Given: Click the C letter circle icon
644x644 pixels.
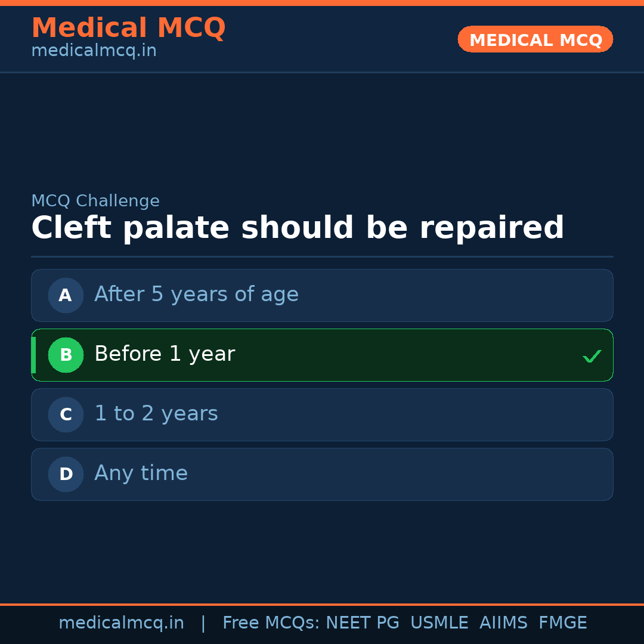Looking at the screenshot, I should pyautogui.click(x=66, y=414).
